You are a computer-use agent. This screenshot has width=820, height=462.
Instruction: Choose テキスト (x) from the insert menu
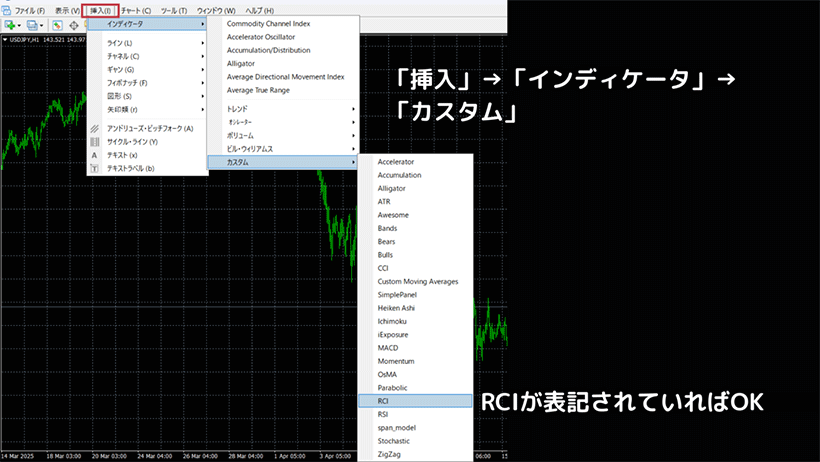coord(147,155)
